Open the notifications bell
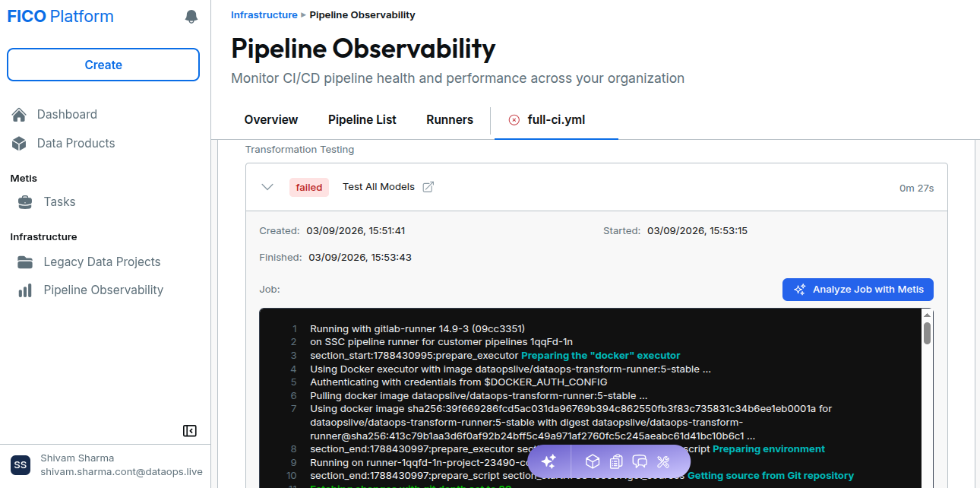Screen dimensions: 980x488 (x=191, y=17)
